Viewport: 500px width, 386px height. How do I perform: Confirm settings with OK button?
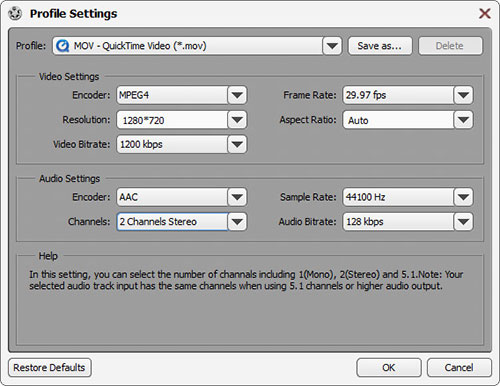coord(389,368)
